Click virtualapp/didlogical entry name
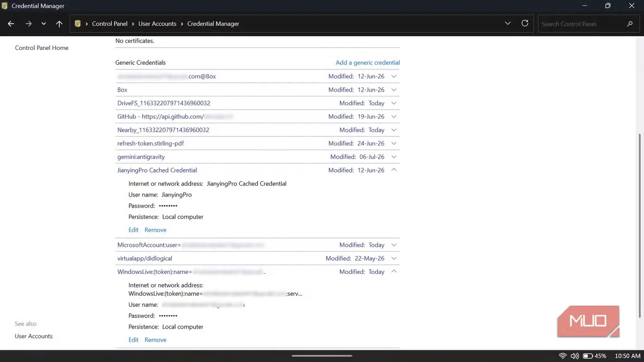644x362 pixels. (x=145, y=258)
